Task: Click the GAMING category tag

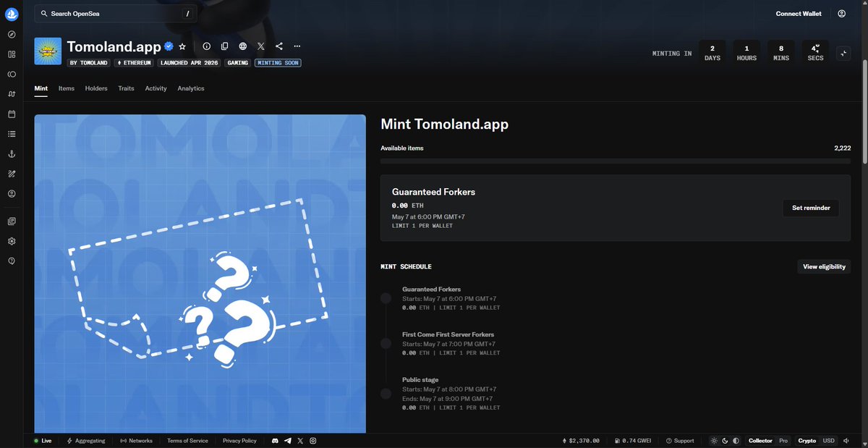Action: pyautogui.click(x=237, y=63)
